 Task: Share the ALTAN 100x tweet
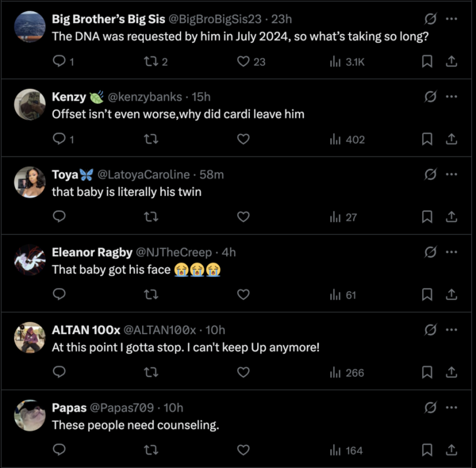pyautogui.click(x=451, y=372)
